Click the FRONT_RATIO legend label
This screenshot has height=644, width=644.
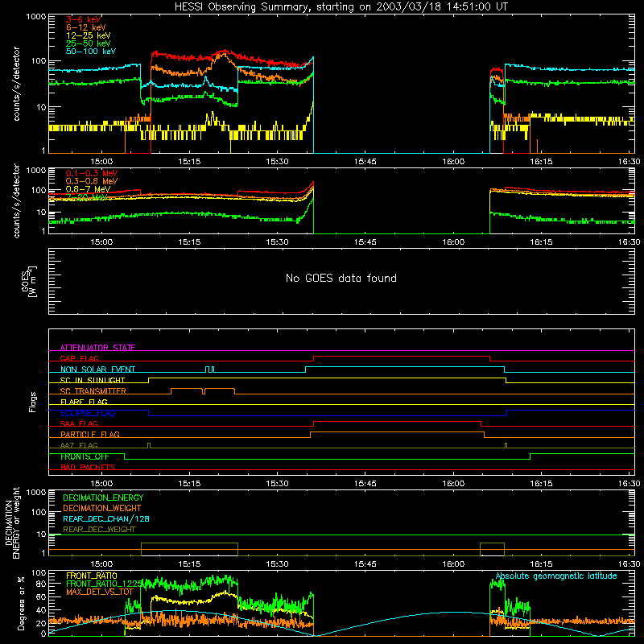tap(92, 576)
